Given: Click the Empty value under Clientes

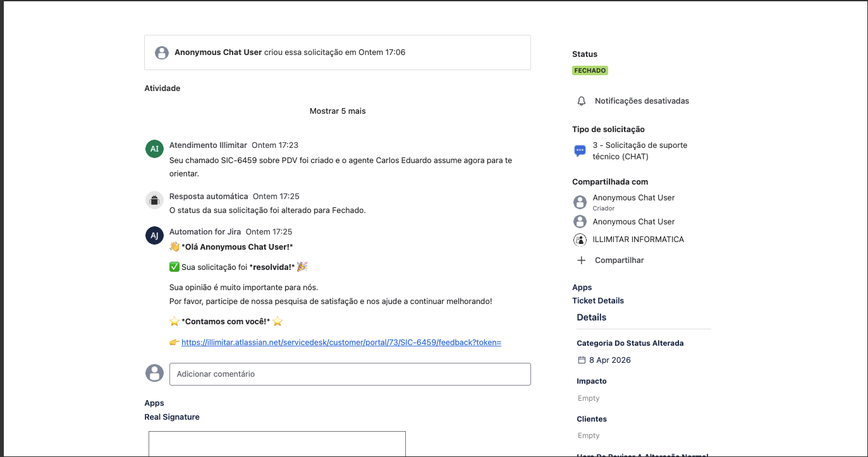Looking at the screenshot, I should point(589,436).
